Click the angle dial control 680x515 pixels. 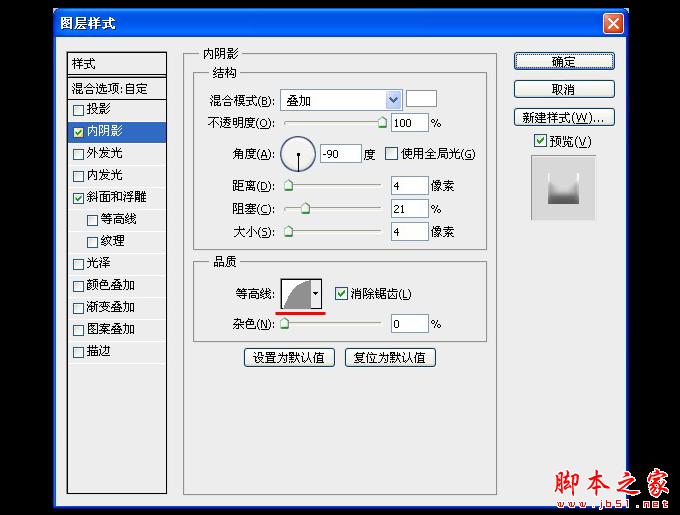click(x=298, y=154)
